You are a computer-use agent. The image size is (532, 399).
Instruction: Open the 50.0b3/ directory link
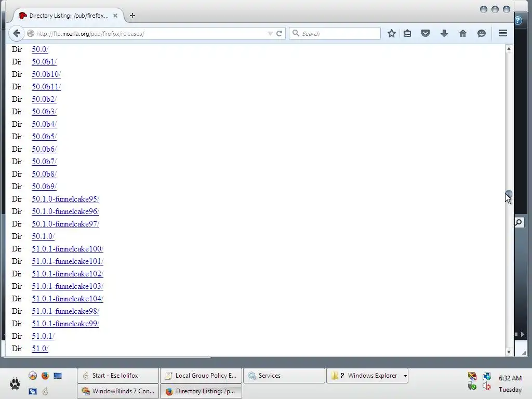click(x=44, y=112)
